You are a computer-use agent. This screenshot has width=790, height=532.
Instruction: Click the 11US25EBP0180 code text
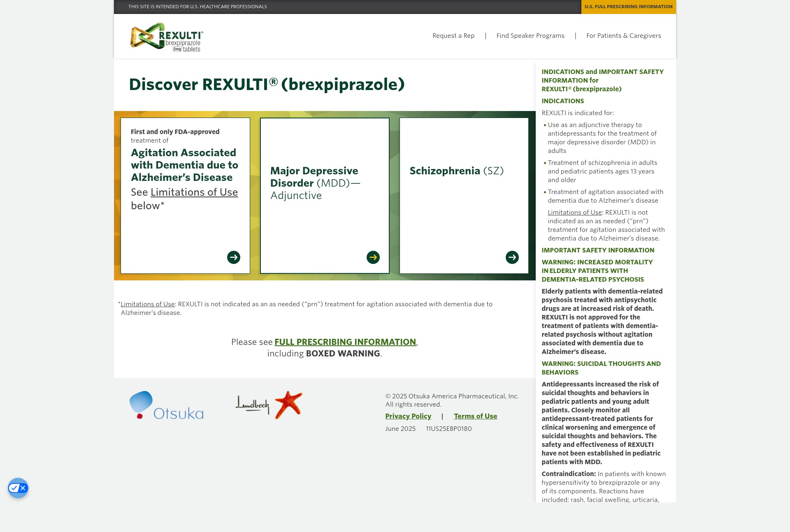point(448,429)
